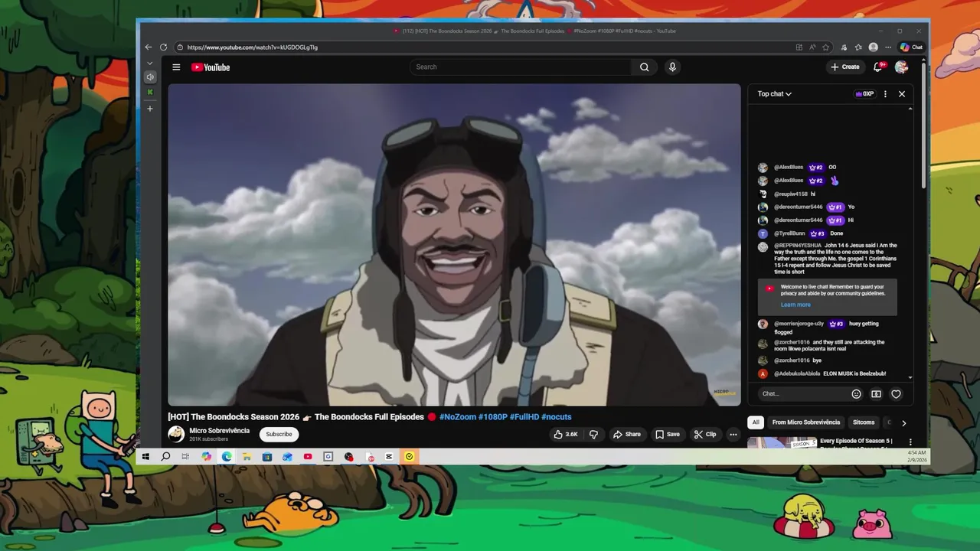
Task: Mute tab via sidebar speaker icon
Action: [x=150, y=77]
